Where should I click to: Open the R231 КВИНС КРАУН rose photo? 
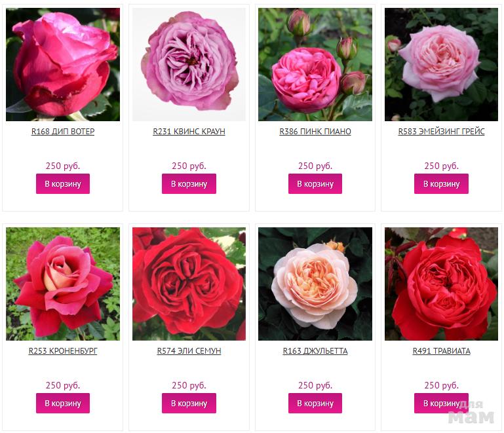pos(189,65)
